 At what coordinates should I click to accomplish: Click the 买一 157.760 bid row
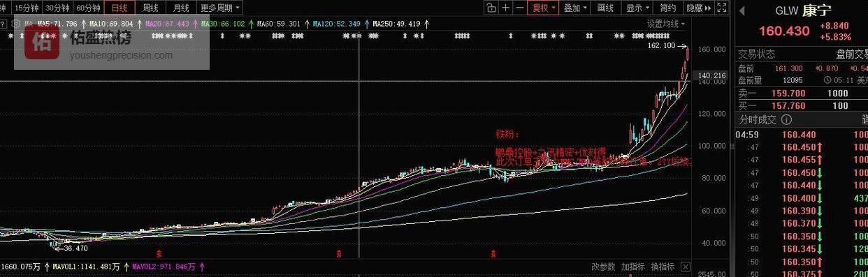point(802,105)
